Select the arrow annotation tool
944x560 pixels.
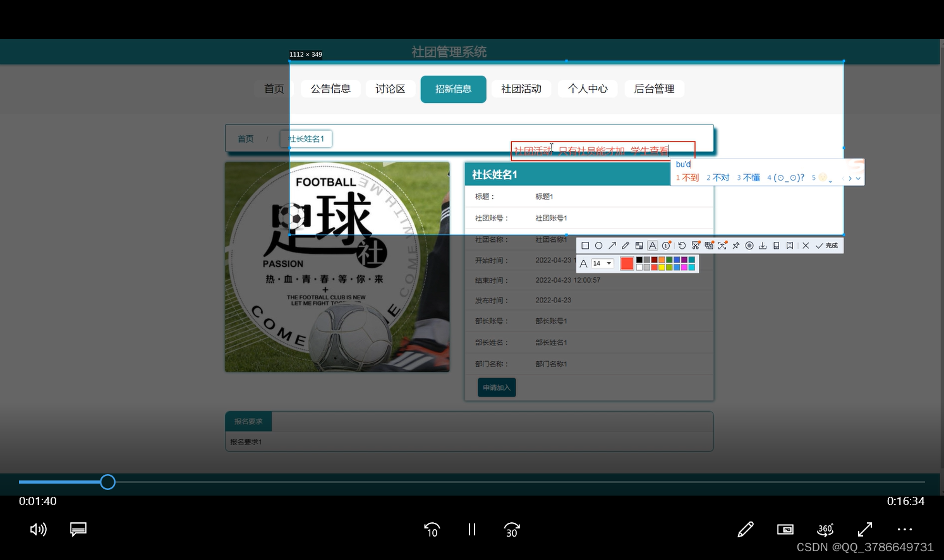612,246
